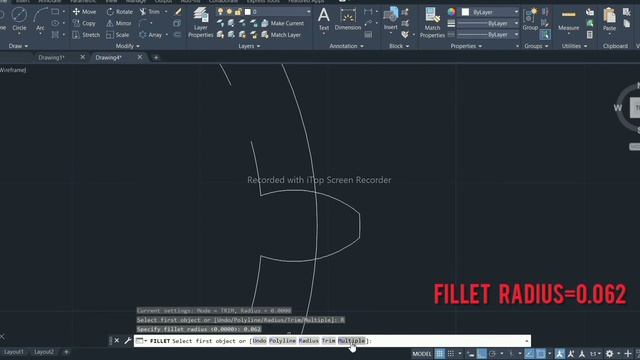Click the Fillet tool icon in Modify
Screen dimensions: 640x360
142,23
